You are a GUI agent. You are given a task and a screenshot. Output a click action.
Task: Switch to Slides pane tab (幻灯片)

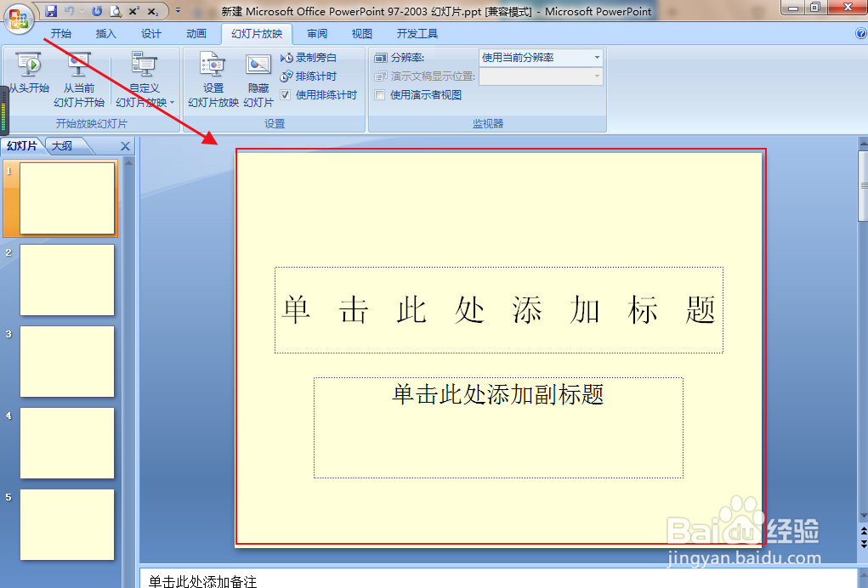pos(22,146)
